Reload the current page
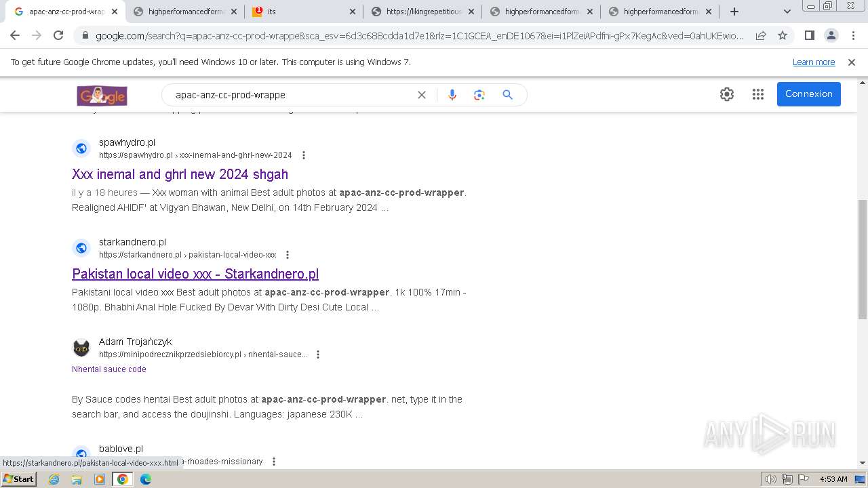868x488 pixels. click(58, 36)
